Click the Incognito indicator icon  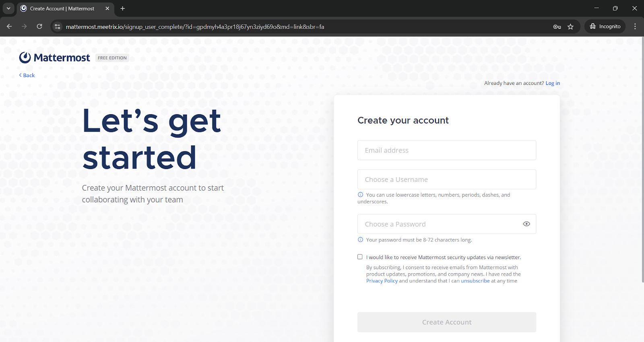click(x=592, y=26)
